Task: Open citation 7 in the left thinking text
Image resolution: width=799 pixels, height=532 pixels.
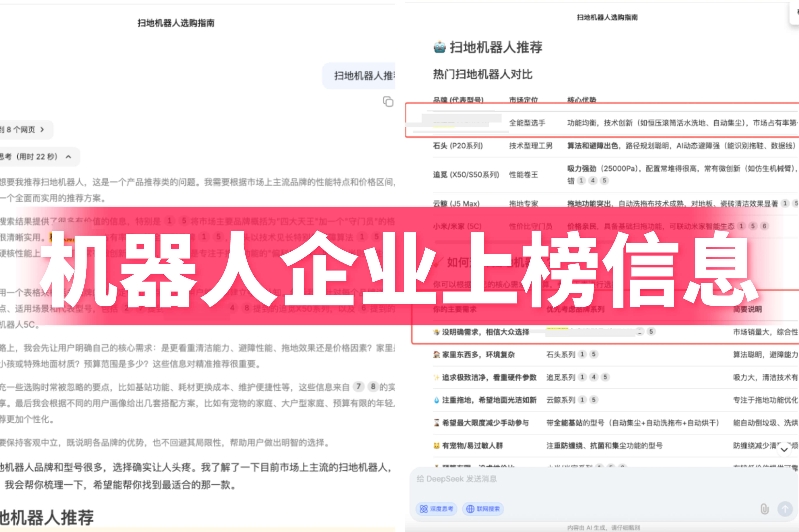Action: [358, 386]
